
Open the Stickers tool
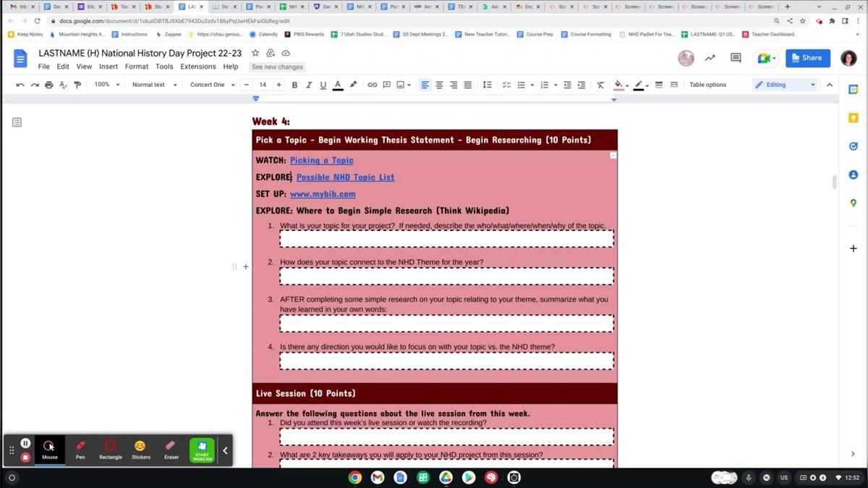tap(140, 449)
